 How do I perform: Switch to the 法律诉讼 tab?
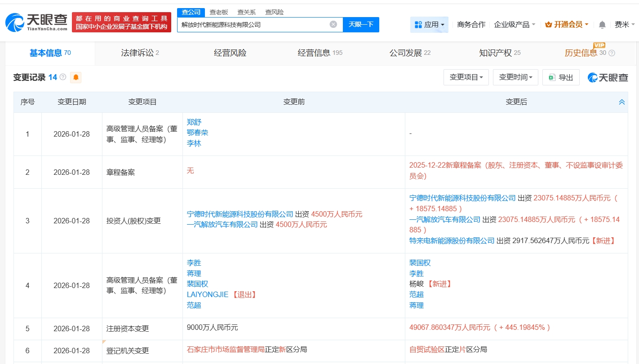pyautogui.click(x=140, y=53)
